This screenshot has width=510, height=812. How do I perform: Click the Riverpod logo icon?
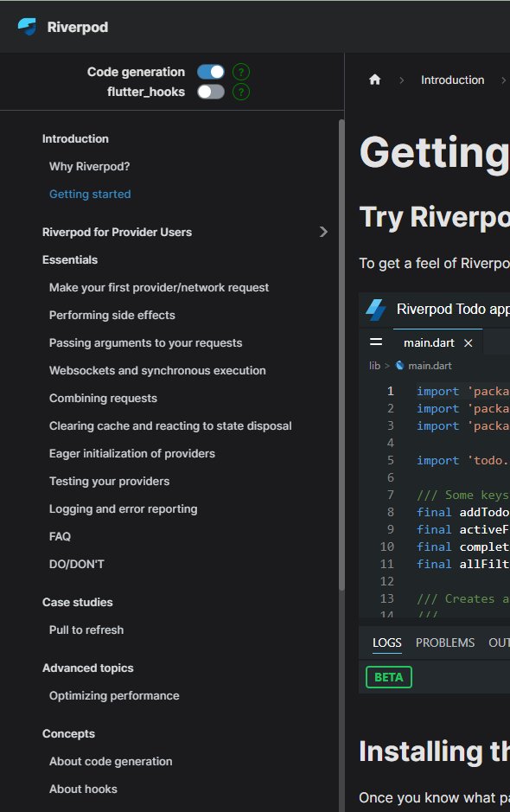click(x=27, y=27)
